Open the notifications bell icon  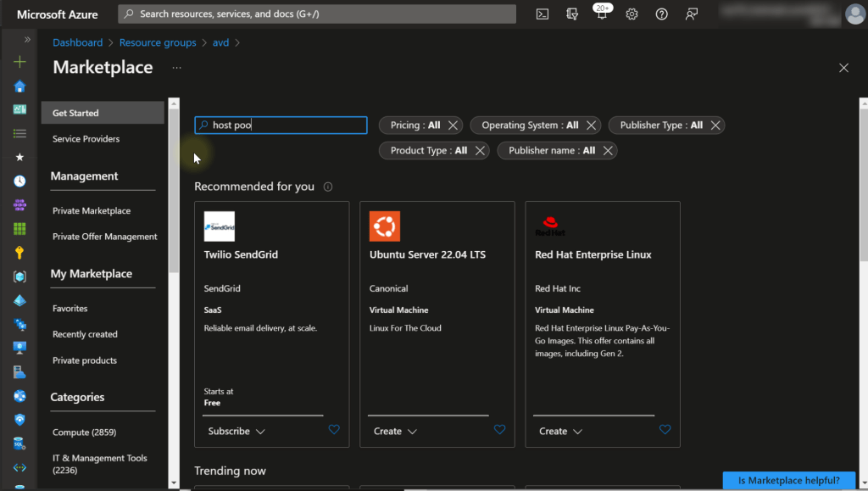[x=601, y=14]
